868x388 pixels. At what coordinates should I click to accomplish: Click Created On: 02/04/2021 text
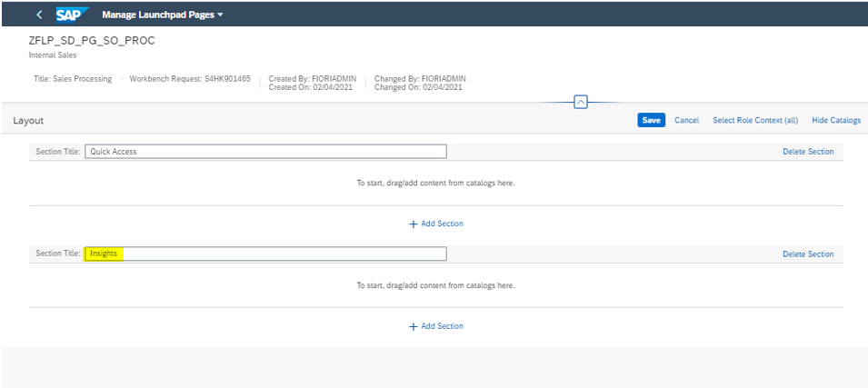[310, 87]
